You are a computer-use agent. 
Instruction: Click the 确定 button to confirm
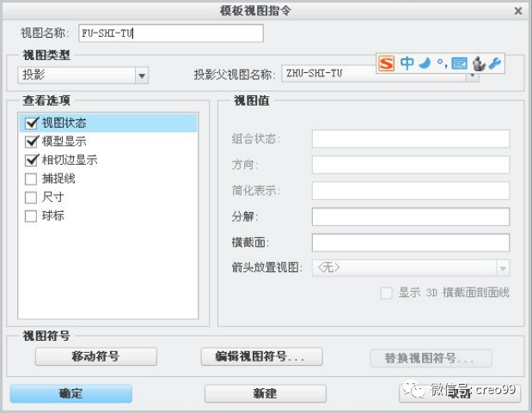coord(70,393)
